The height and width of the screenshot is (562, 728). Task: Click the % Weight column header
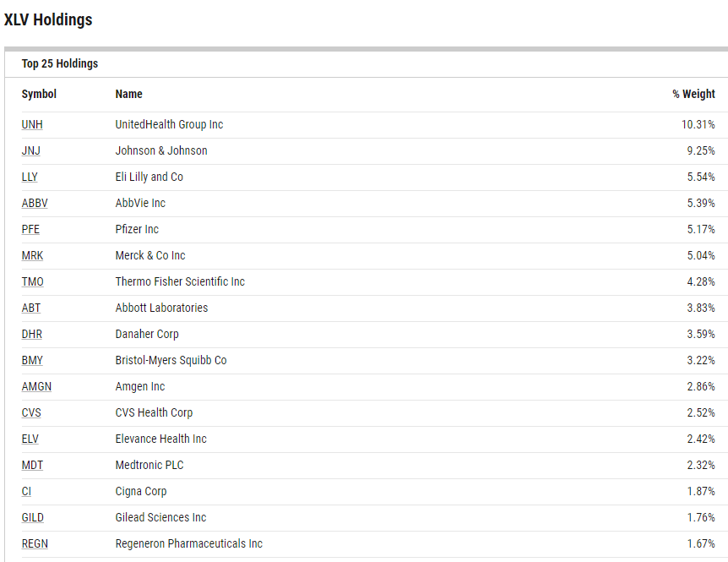[x=693, y=95]
